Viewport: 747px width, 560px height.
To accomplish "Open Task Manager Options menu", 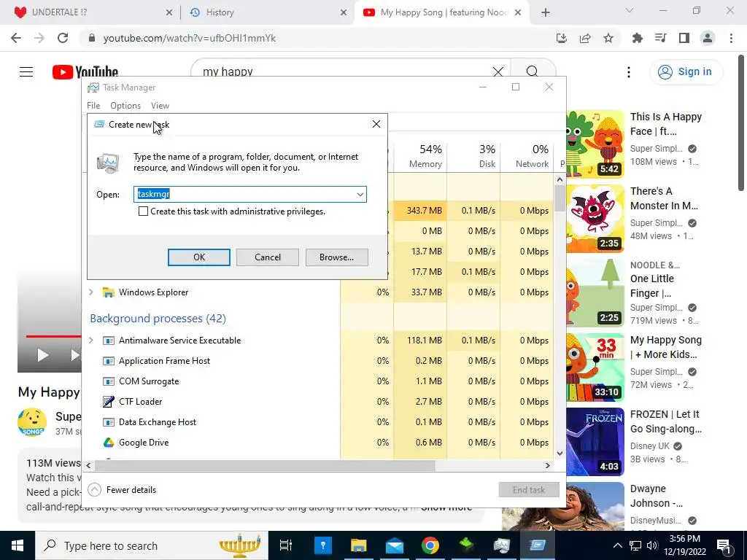I will click(x=125, y=105).
